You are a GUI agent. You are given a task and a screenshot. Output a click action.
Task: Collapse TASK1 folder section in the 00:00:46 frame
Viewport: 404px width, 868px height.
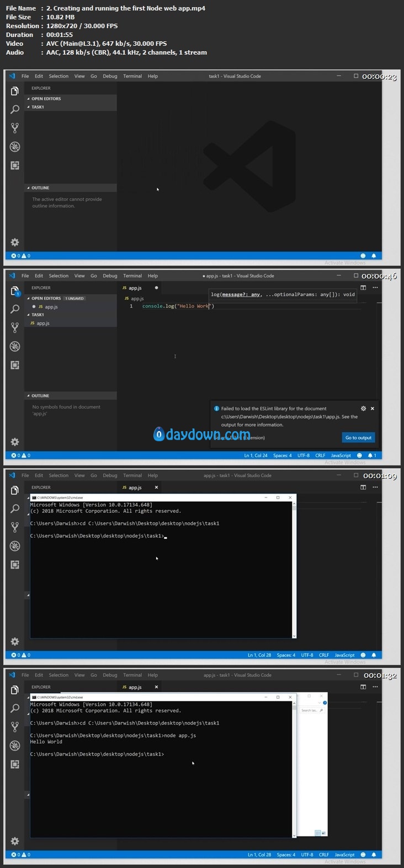pos(71,315)
